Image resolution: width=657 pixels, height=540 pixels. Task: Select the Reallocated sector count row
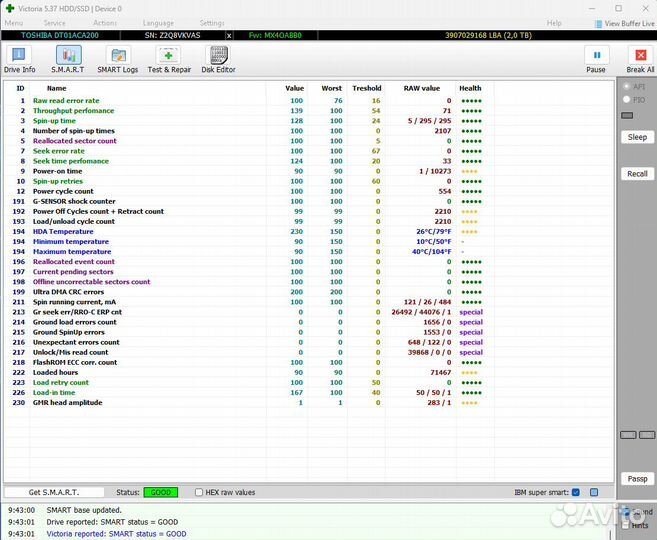coord(75,141)
